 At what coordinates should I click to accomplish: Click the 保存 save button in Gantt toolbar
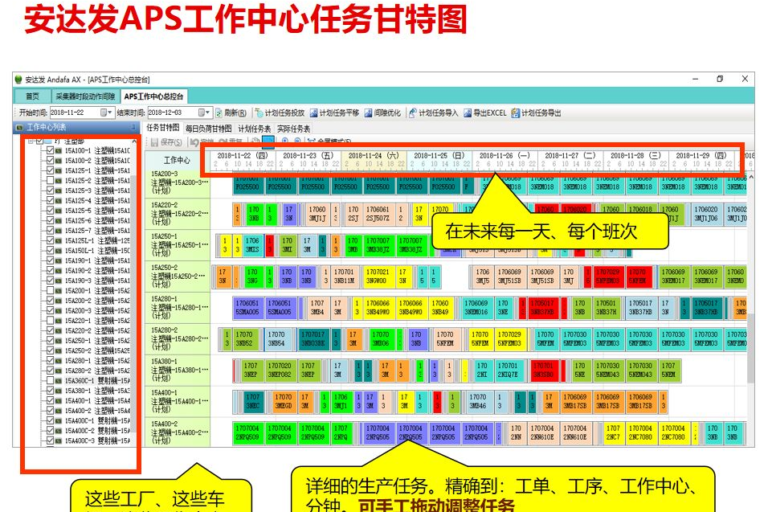tap(166, 142)
